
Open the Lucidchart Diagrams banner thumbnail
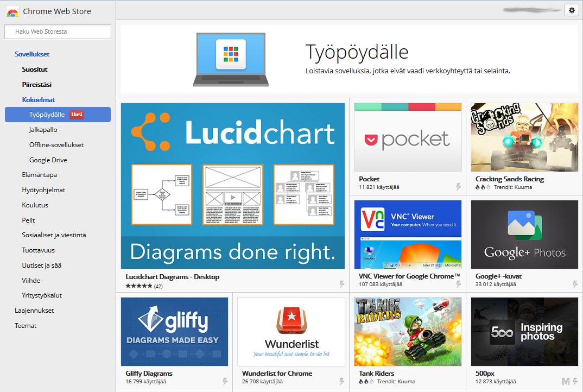[232, 186]
